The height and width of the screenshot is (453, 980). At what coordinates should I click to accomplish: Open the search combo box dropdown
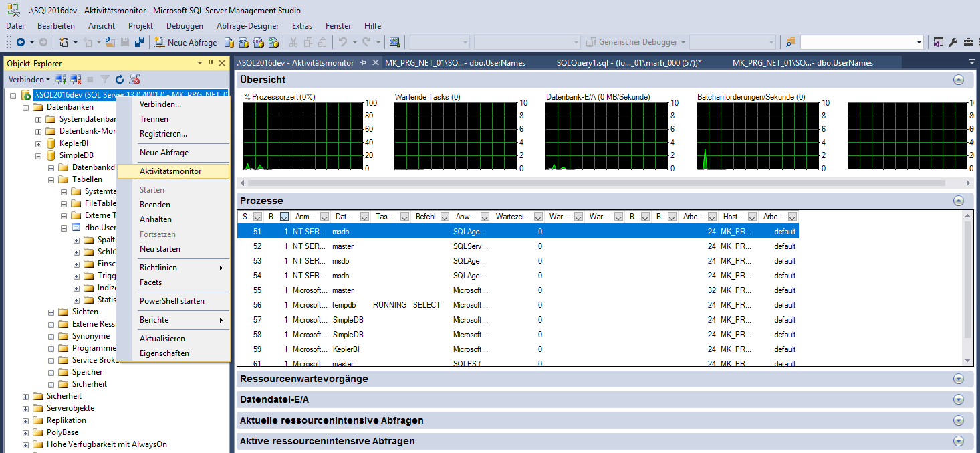pos(920,42)
